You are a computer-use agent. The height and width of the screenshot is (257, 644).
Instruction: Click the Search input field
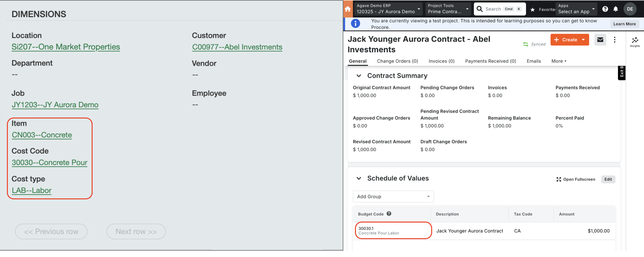(x=500, y=9)
